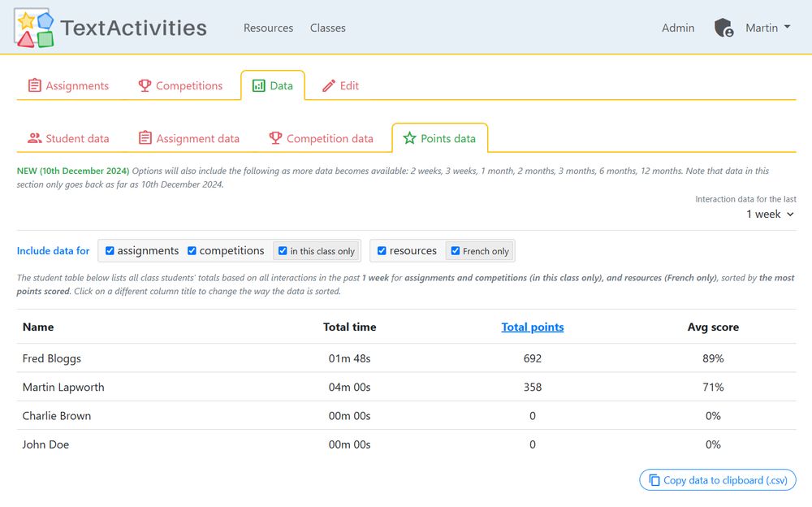Expand the Martin account menu caret
The height and width of the screenshot is (507, 812).
pos(787,27)
